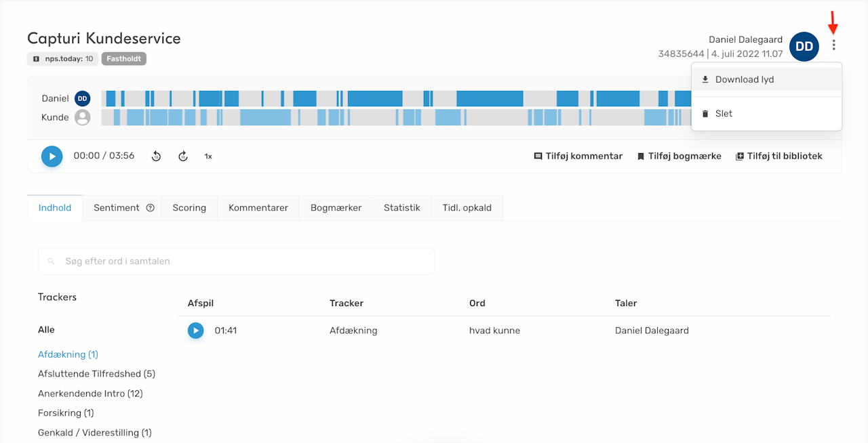Viewport: 868px width, 443px height.
Task: Show Alle trackers in the list
Action: coord(46,330)
